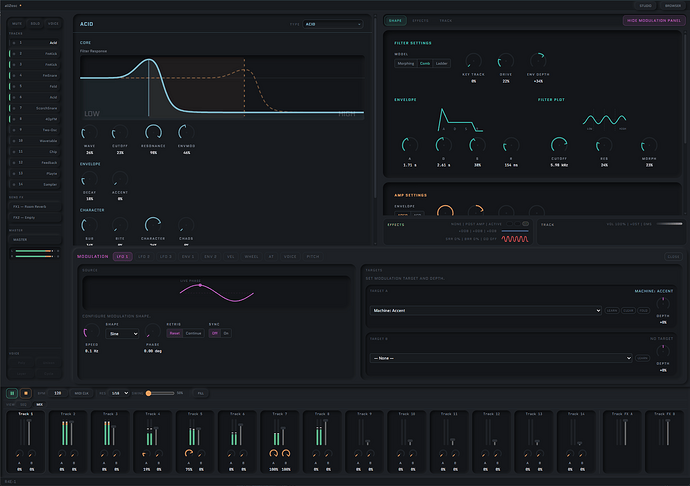Select the Pitch modulation tab
690x486 pixels.
313,257
